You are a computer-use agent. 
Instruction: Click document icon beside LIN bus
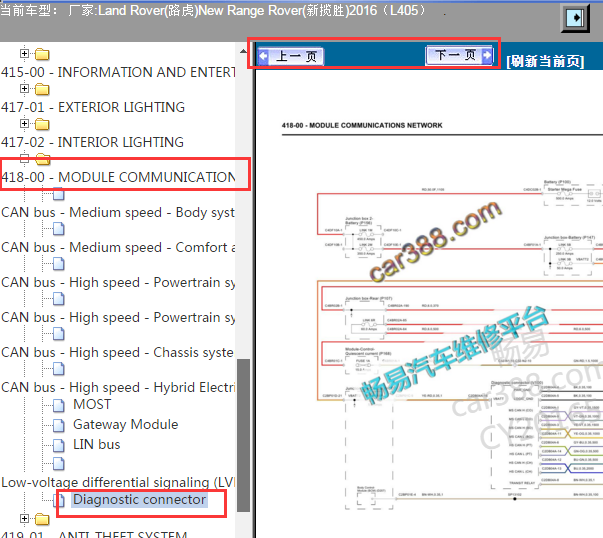click(59, 445)
